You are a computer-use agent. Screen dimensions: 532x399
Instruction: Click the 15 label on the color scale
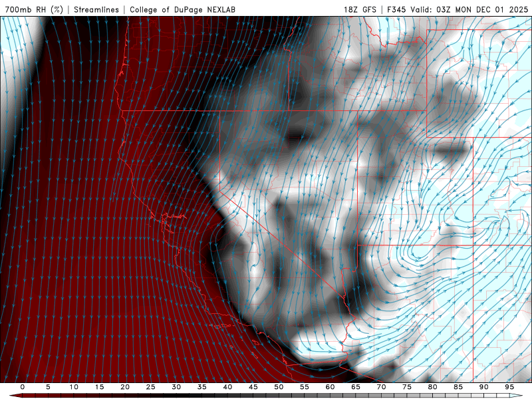[x=99, y=387]
